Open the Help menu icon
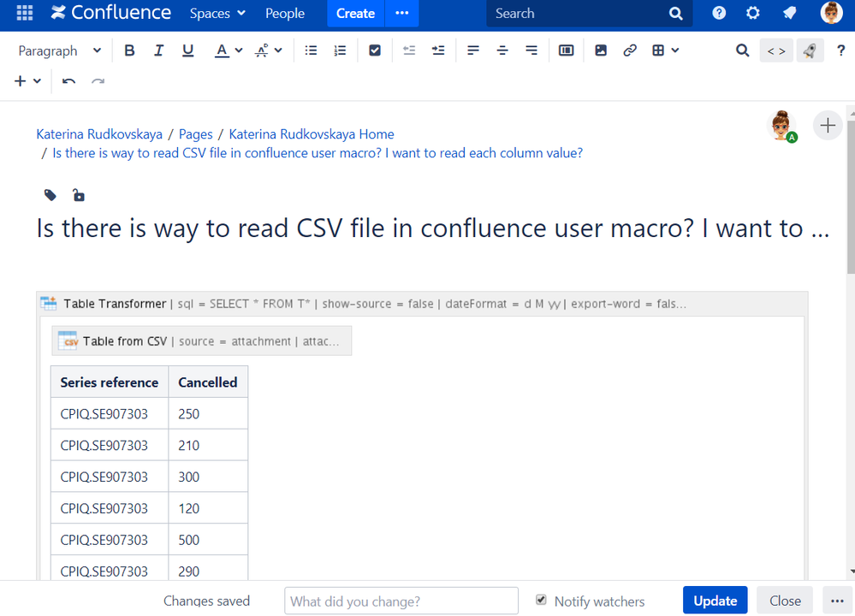The image size is (855, 616). click(x=719, y=13)
